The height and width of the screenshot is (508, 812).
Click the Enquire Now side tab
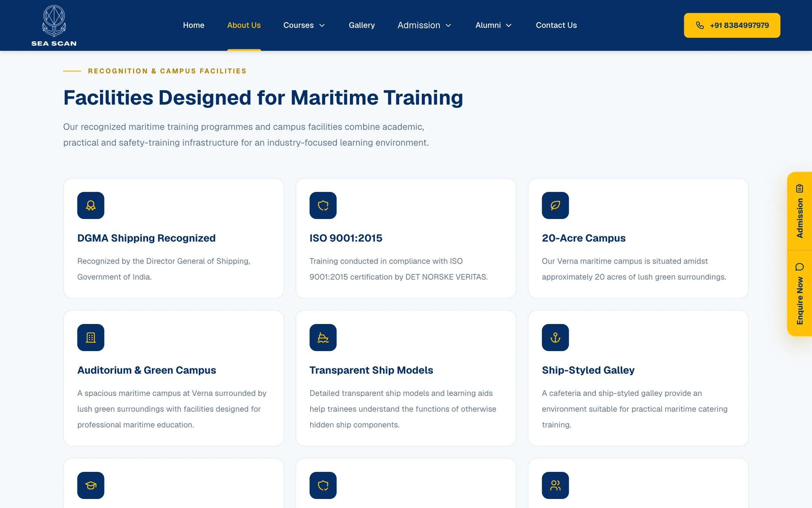point(800,293)
